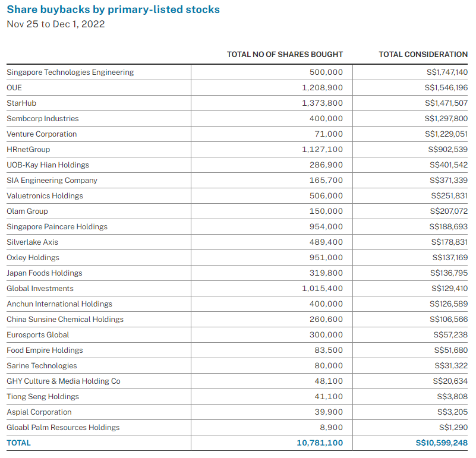Viewport: 476px width, 458px height.
Task: Click the 'S$401,542' consideration cell
Action: pos(449,165)
